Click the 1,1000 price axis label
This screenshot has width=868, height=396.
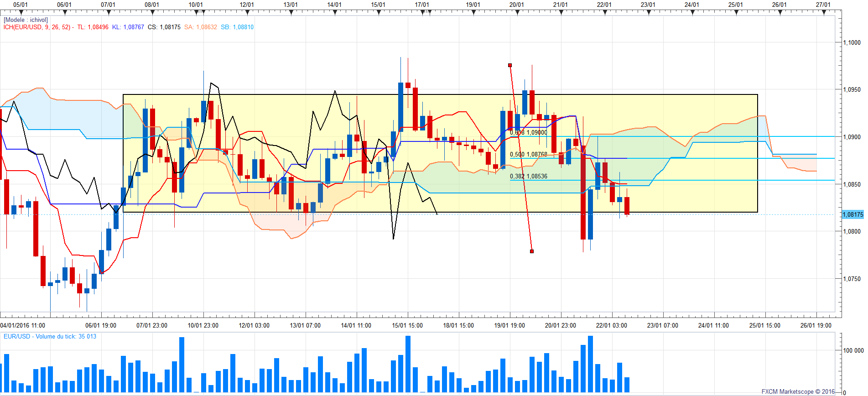pos(852,42)
